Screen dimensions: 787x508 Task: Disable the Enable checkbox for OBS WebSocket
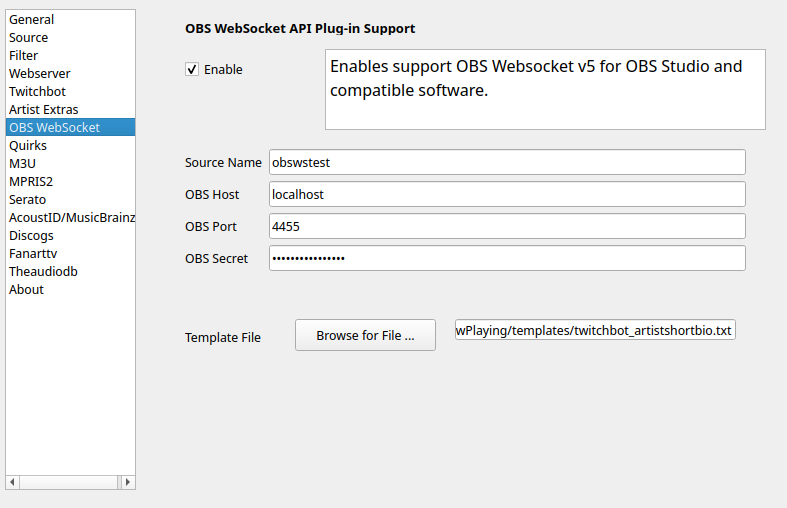[x=192, y=70]
